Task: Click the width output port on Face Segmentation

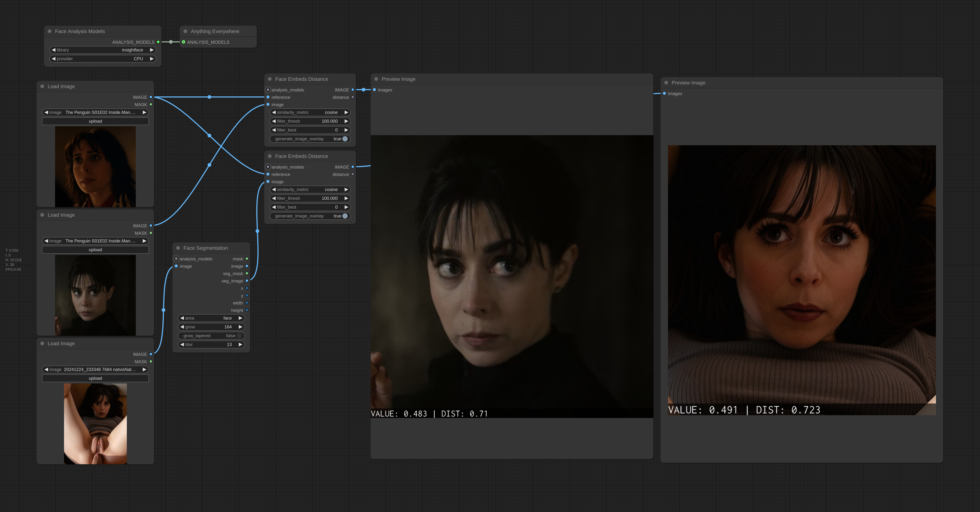Action: (x=247, y=303)
